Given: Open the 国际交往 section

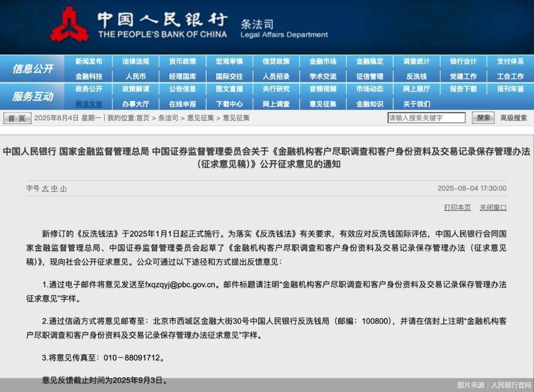Looking at the screenshot, I should (229, 76).
